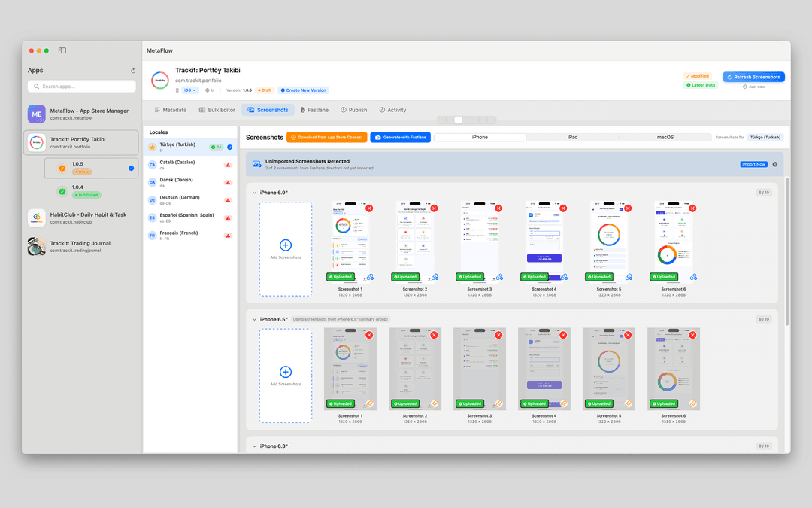
Task: Switch to the macOS device segment
Action: (665, 137)
